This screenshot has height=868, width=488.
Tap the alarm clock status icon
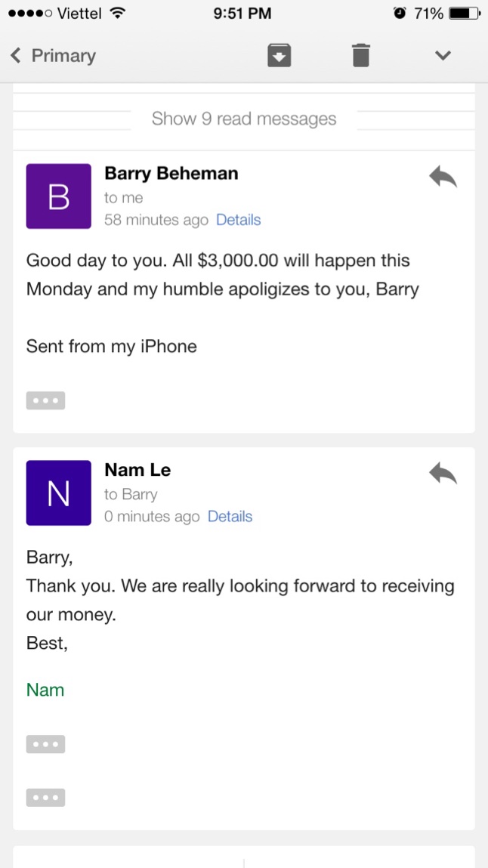[x=400, y=13]
